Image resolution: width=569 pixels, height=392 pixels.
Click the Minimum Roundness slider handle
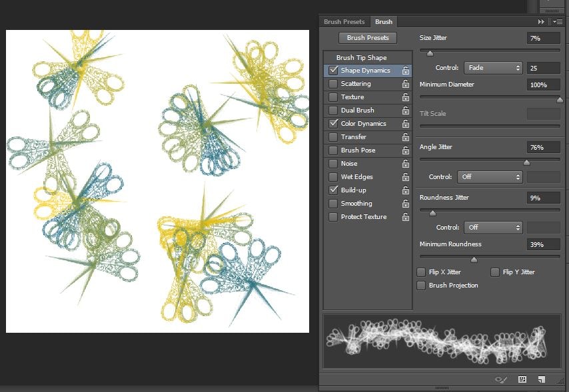[474, 260]
